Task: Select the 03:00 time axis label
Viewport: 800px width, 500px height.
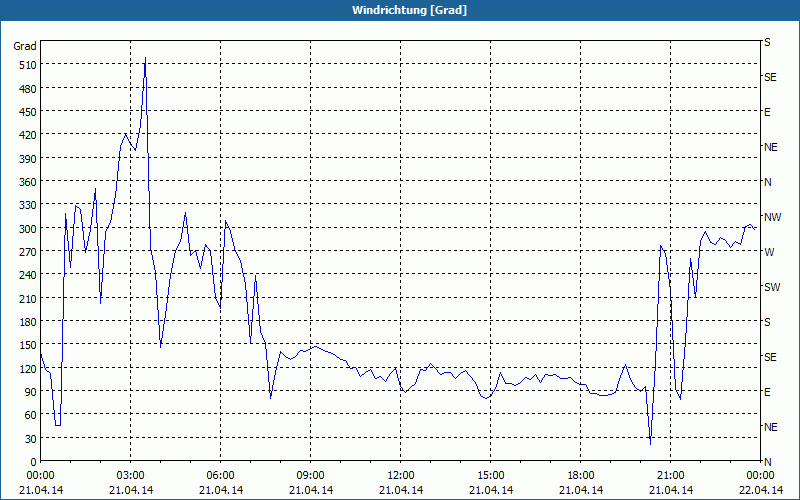Action: pyautogui.click(x=131, y=476)
